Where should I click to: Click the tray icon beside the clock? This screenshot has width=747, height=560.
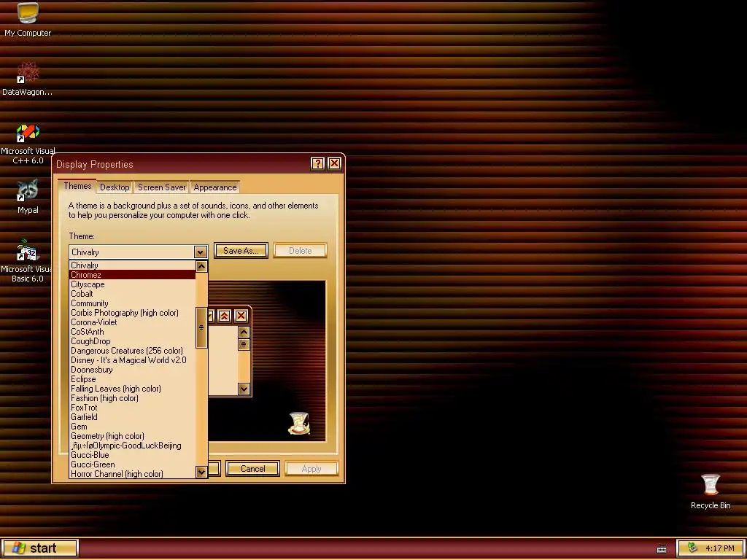tap(693, 548)
